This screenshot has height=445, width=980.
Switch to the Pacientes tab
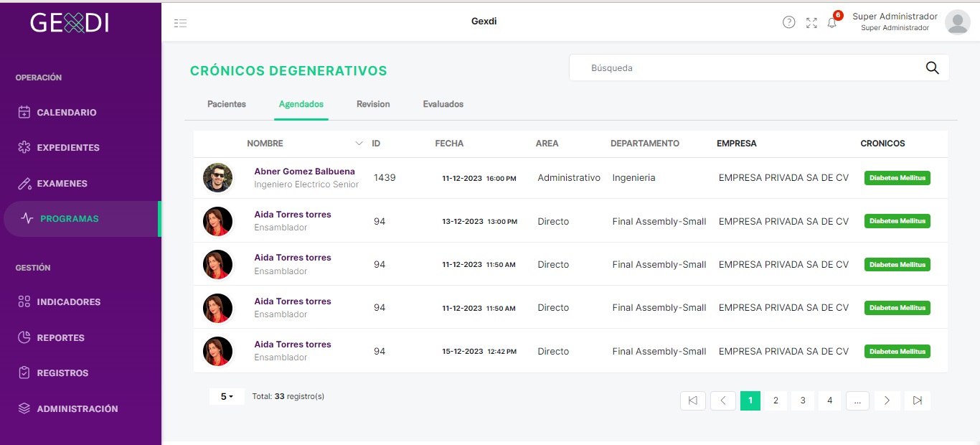[227, 104]
